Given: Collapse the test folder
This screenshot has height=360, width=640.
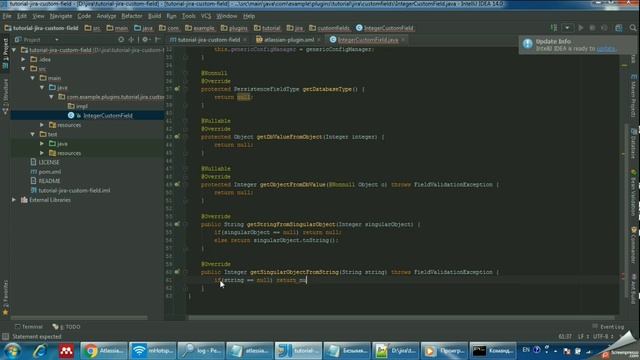Looking at the screenshot, I should point(33,134).
